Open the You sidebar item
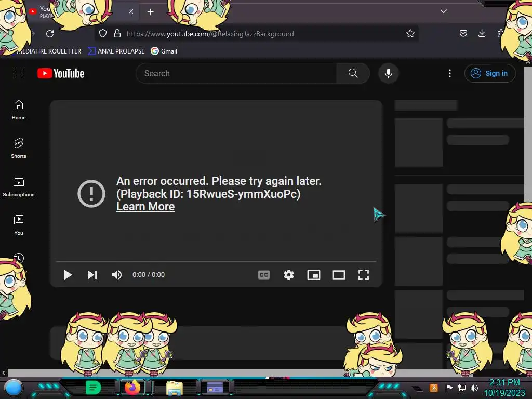The width and height of the screenshot is (532, 399). point(19,225)
